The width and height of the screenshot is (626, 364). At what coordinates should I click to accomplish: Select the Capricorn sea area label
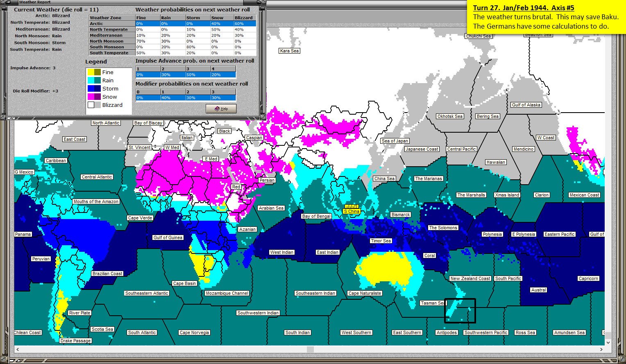(x=588, y=278)
